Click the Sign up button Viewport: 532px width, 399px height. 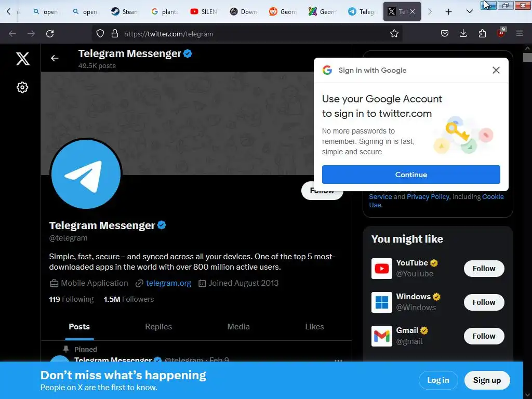coord(487,380)
